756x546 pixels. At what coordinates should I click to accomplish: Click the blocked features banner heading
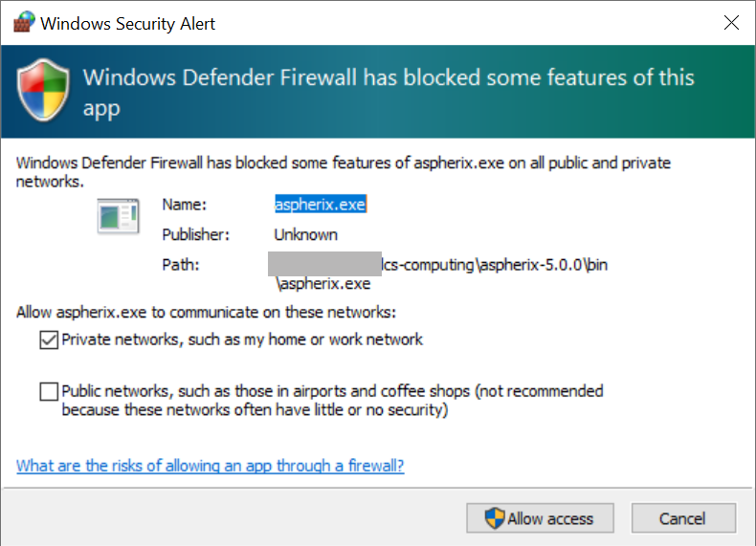(389, 93)
